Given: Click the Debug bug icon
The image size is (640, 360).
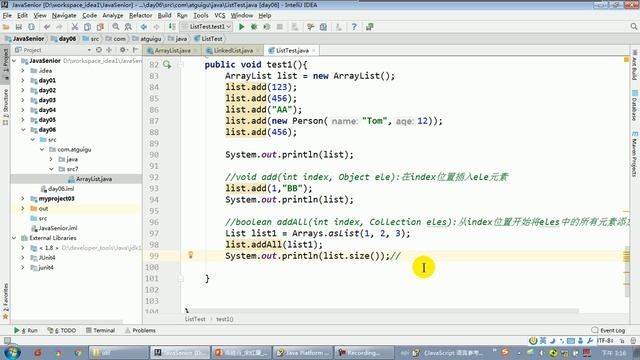Looking at the screenshot, I should point(254,27).
